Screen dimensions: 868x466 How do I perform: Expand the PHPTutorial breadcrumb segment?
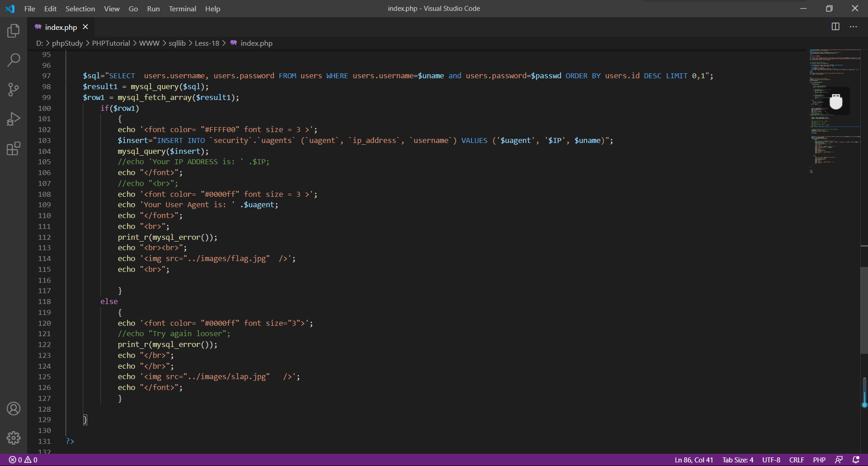[x=111, y=43]
